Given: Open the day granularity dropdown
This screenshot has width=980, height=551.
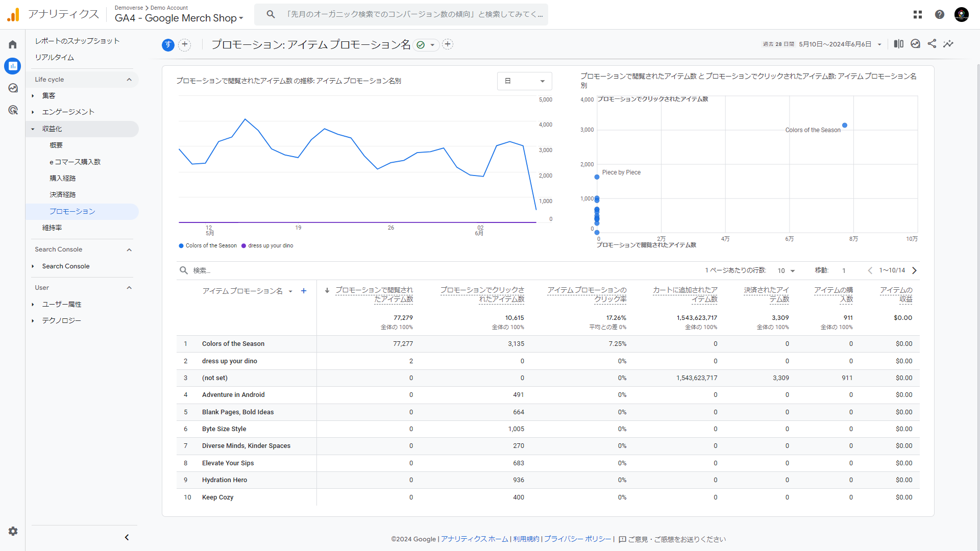Looking at the screenshot, I should click(524, 81).
